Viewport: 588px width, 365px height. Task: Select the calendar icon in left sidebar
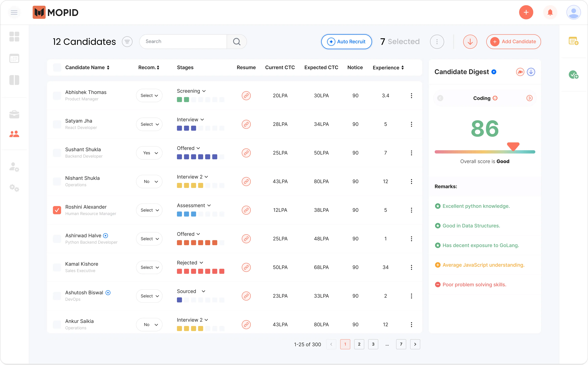[14, 58]
